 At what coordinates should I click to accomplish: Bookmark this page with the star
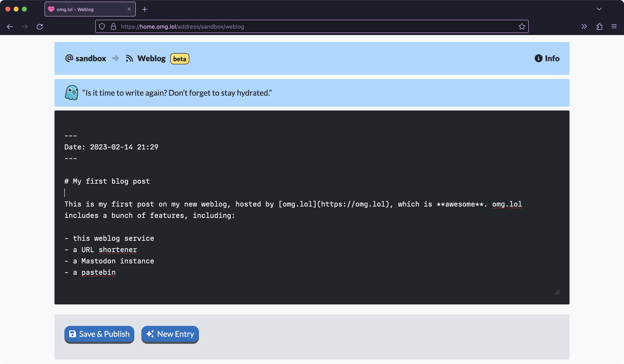pyautogui.click(x=522, y=26)
